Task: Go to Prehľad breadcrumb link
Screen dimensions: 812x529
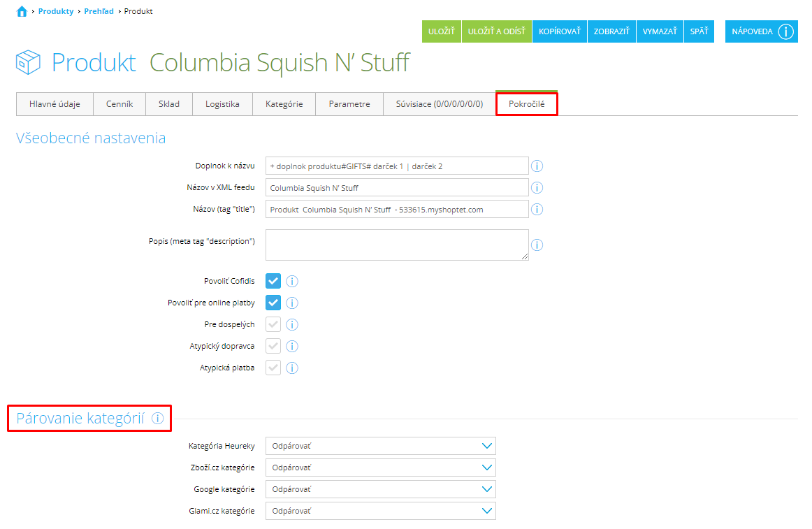Action: tap(99, 11)
